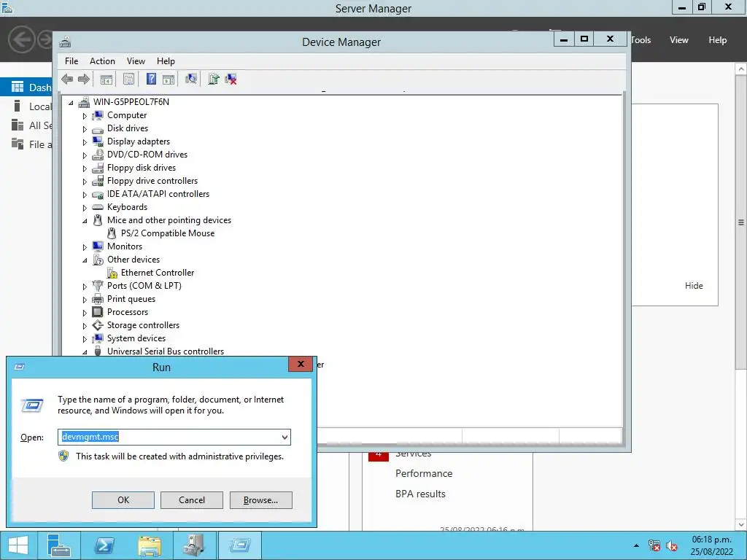Viewport: 747px width, 560px height.
Task: Click Performance in Server Manager tile
Action: 424,473
